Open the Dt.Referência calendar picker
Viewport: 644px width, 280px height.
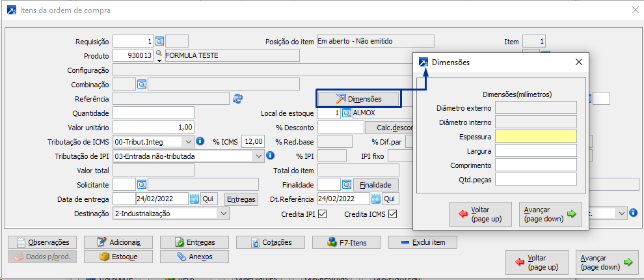(x=375, y=199)
